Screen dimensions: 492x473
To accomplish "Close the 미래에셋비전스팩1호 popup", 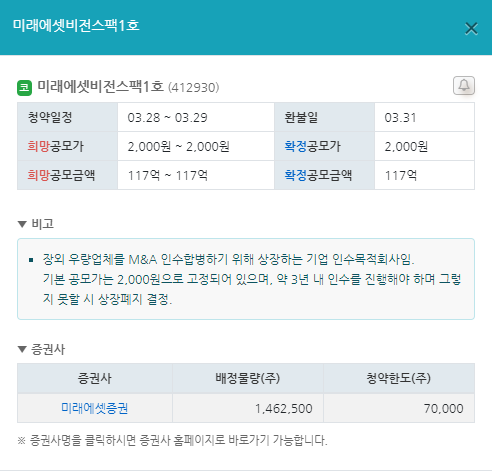I will tap(471, 29).
